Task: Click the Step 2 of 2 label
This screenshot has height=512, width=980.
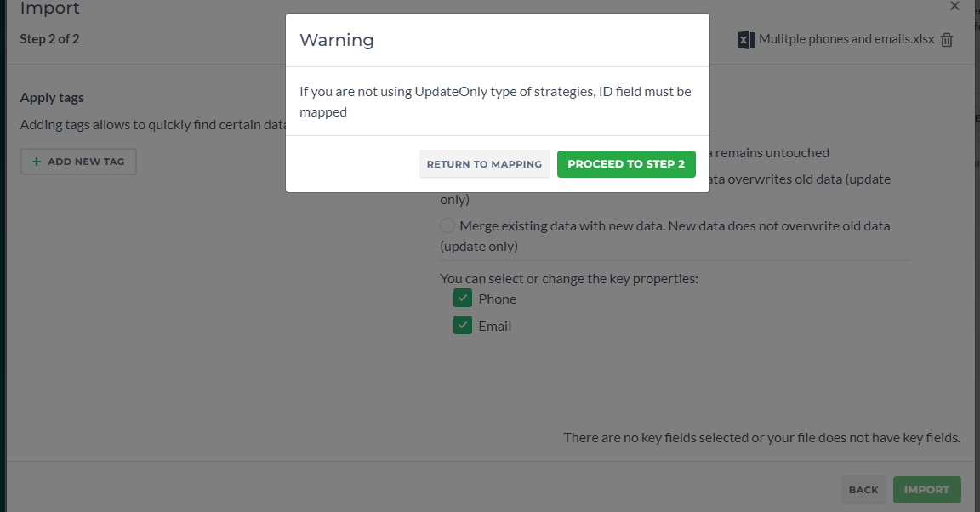Action: coord(49,39)
